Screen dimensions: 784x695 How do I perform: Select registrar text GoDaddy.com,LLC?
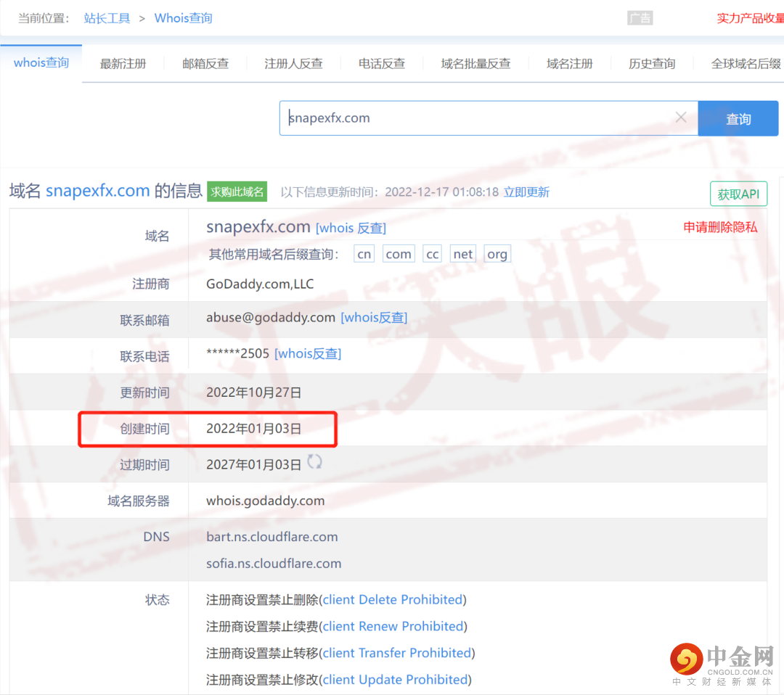[x=260, y=284]
